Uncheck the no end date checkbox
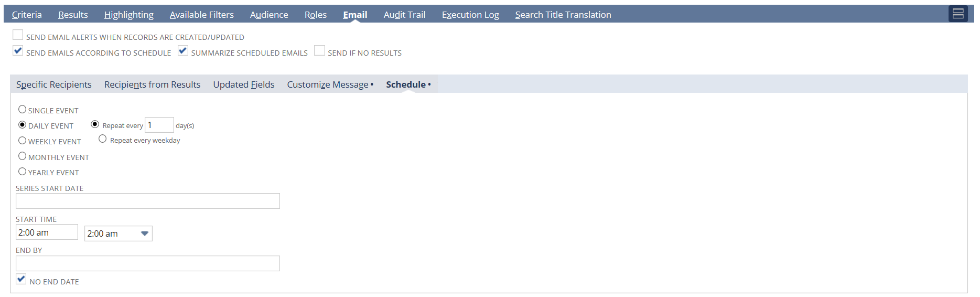 tap(21, 280)
